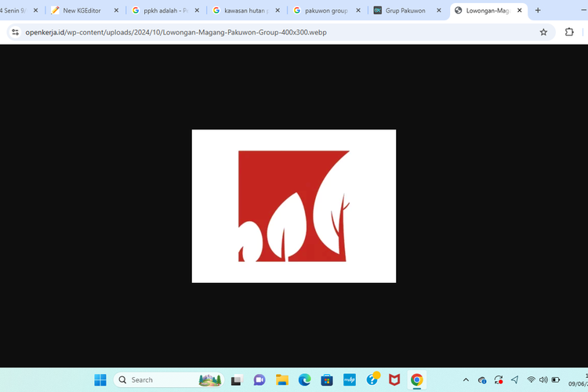Switch to the pakuwon group tab
The image size is (588, 392).
(x=324, y=10)
